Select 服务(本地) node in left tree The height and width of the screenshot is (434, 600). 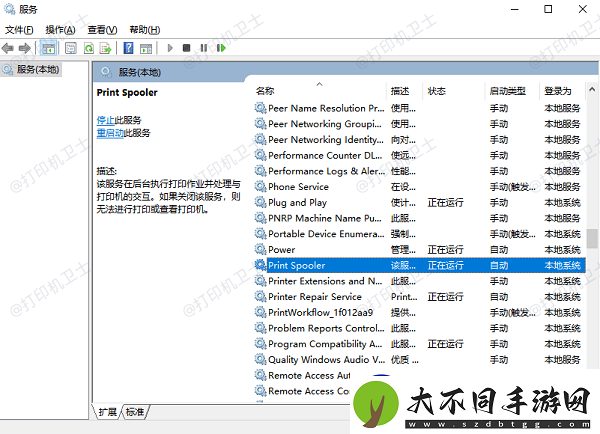click(x=38, y=70)
